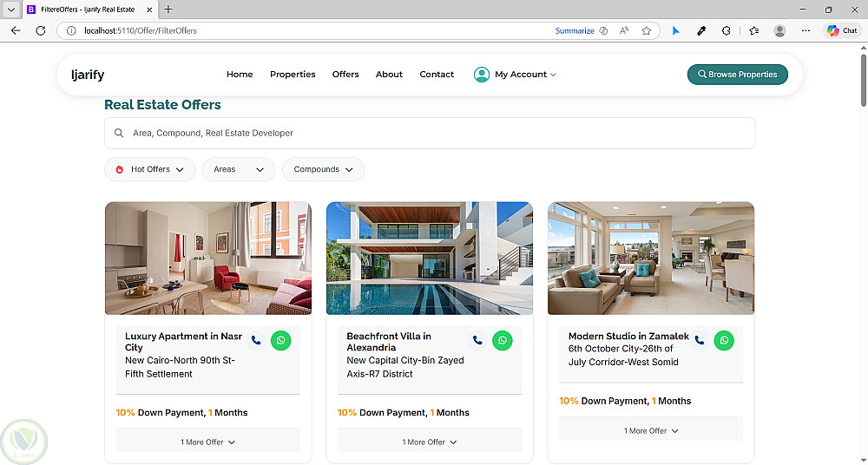Click the Beachfront Villa in Alexandria title

coord(389,342)
